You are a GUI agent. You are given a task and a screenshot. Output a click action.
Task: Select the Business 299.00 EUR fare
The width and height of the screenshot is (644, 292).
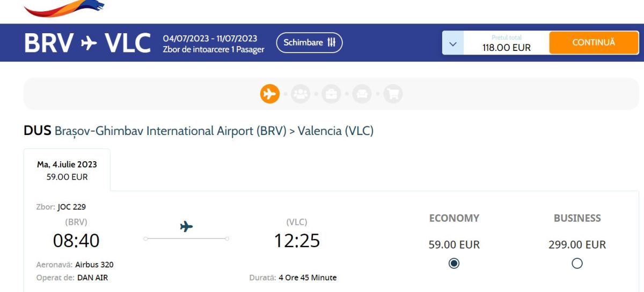click(577, 263)
